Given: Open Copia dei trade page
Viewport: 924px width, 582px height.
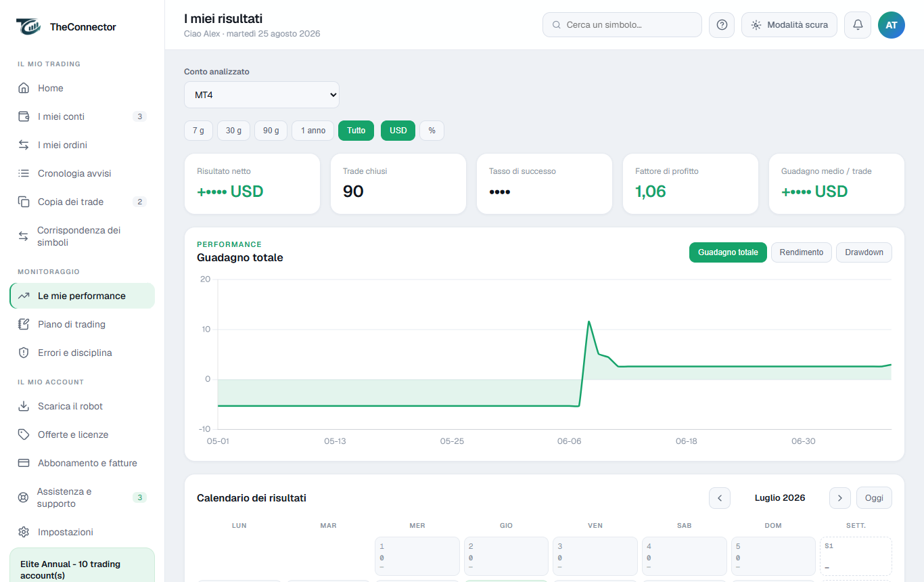Looking at the screenshot, I should tap(82, 202).
